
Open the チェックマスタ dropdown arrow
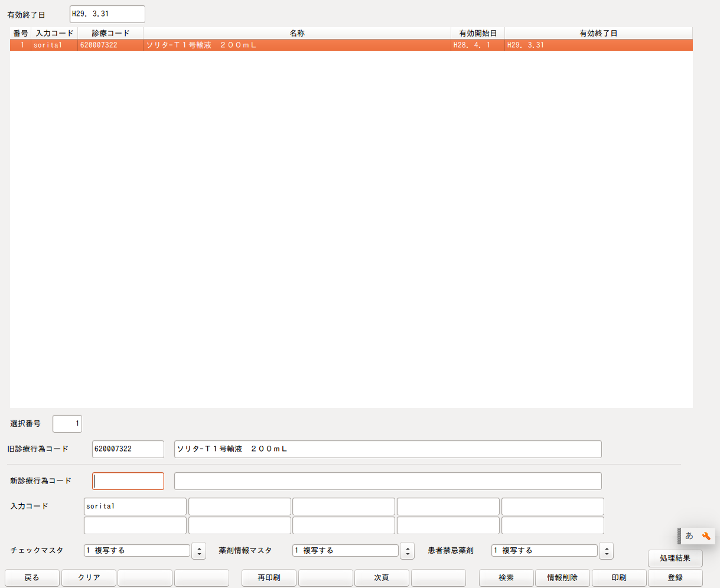tap(199, 551)
